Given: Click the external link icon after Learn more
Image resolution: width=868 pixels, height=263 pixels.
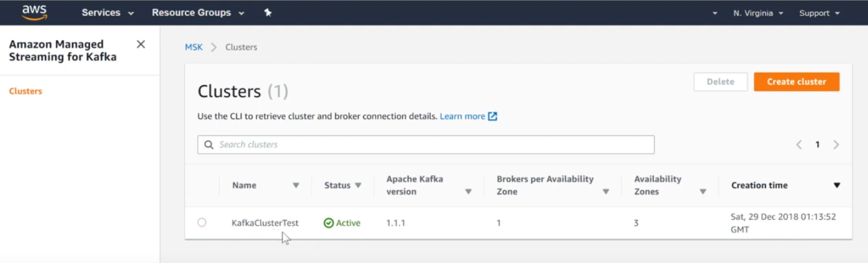Looking at the screenshot, I should [x=493, y=116].
